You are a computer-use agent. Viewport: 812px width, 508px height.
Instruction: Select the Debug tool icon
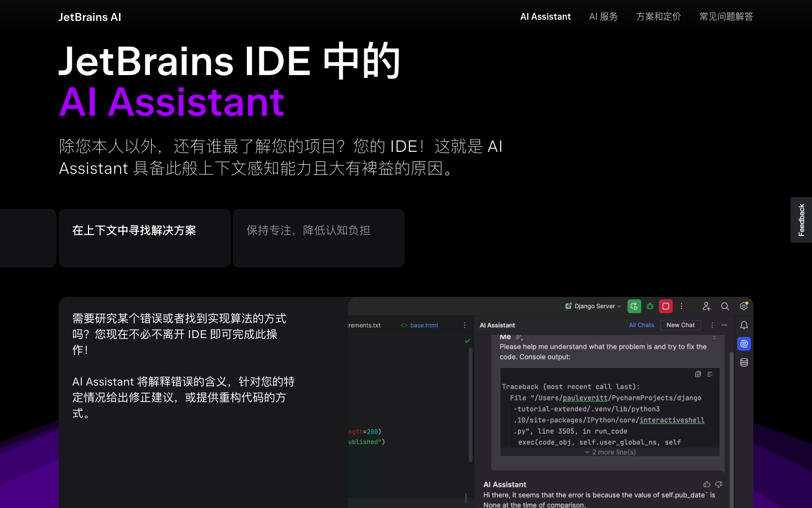tap(650, 306)
